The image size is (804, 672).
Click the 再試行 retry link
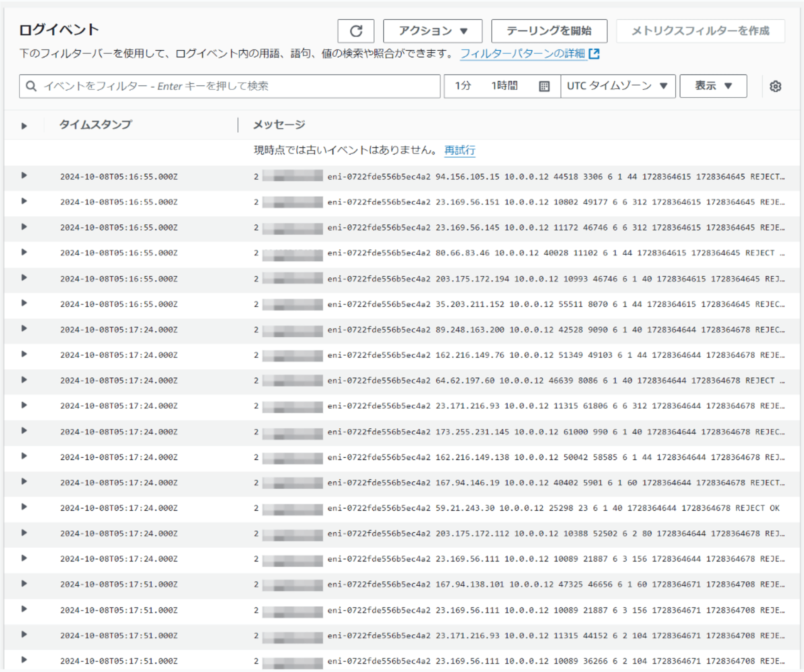click(x=459, y=150)
